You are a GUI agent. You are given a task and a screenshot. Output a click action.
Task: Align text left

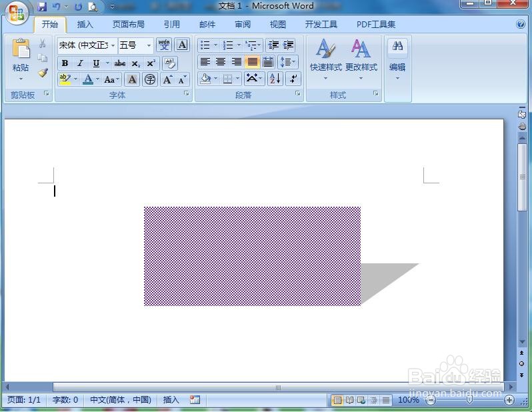point(205,62)
